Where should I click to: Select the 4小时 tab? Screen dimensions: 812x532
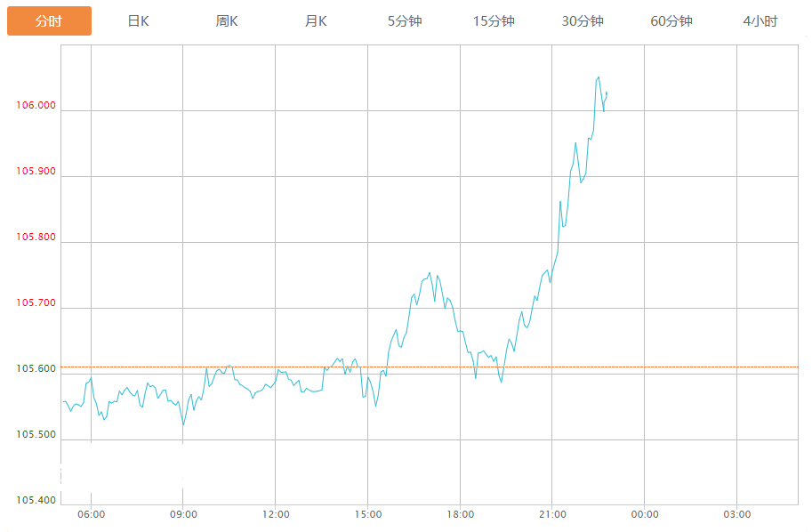pos(760,21)
